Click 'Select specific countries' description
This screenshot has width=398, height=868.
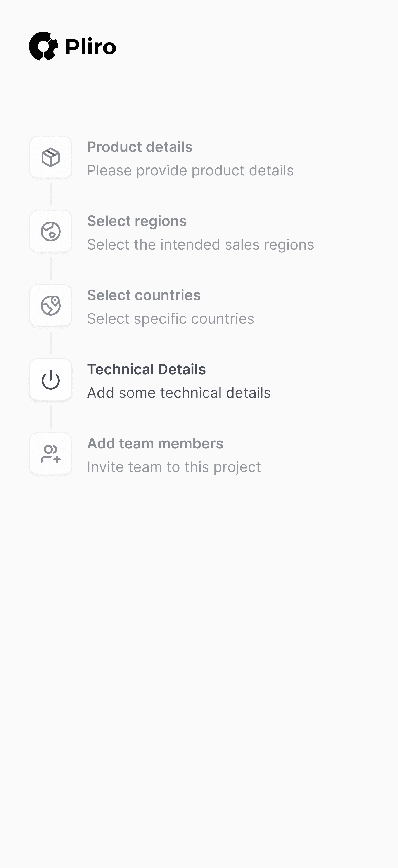tap(171, 319)
